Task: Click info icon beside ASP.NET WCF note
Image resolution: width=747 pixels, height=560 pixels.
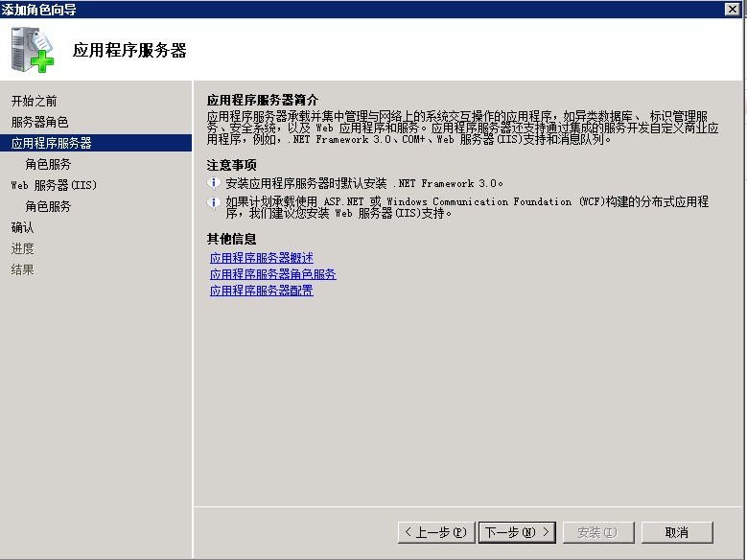Action: (x=214, y=202)
